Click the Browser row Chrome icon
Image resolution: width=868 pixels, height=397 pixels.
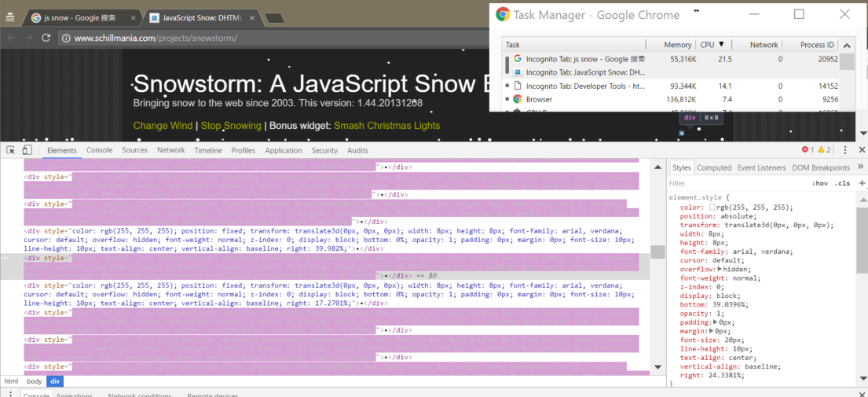(x=518, y=99)
